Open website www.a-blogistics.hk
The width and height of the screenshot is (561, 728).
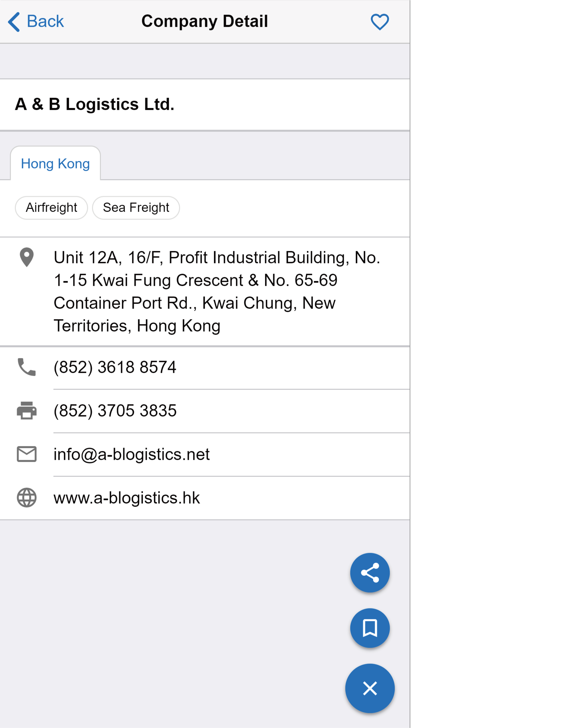[126, 498]
